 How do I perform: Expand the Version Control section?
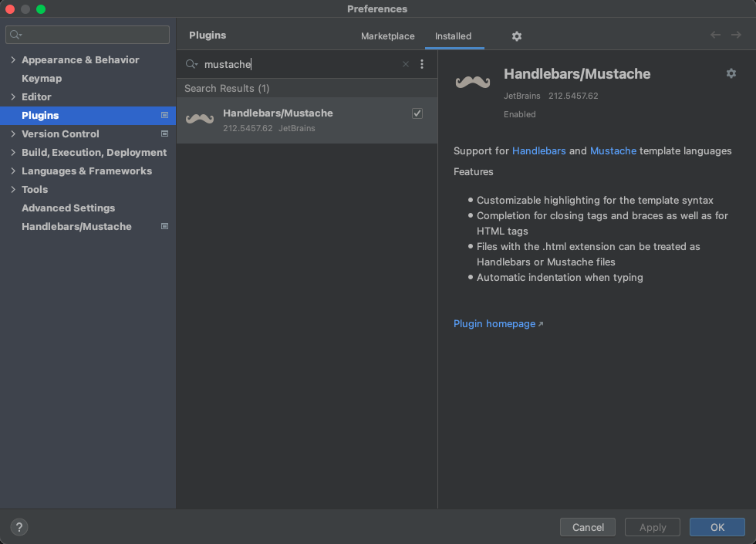[13, 133]
